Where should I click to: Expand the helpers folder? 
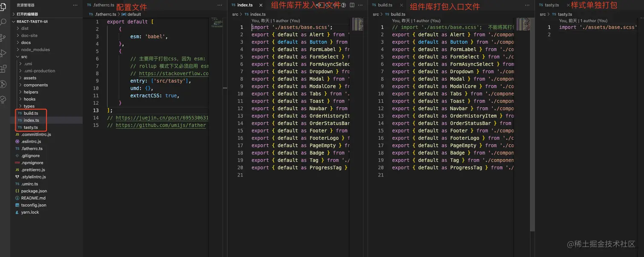click(46, 92)
